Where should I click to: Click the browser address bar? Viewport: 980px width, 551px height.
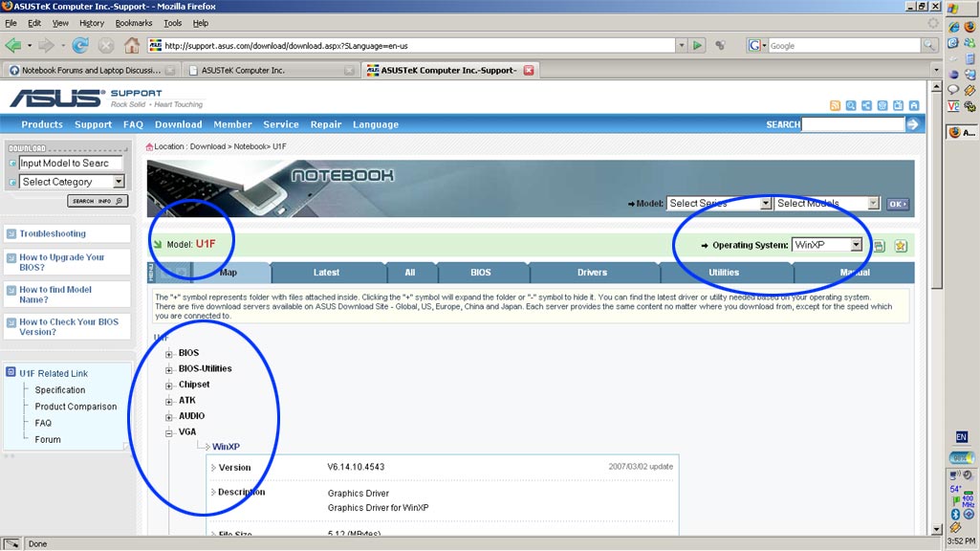pyautogui.click(x=412, y=46)
